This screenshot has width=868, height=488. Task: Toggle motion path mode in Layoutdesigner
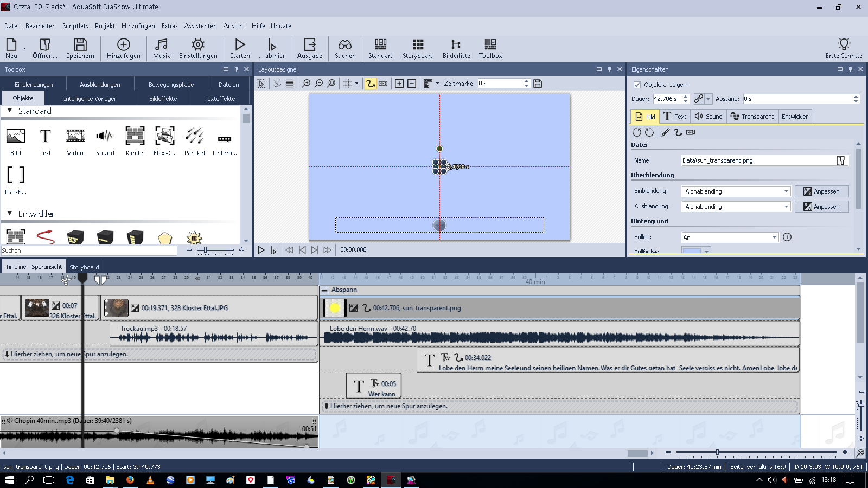pyautogui.click(x=371, y=84)
